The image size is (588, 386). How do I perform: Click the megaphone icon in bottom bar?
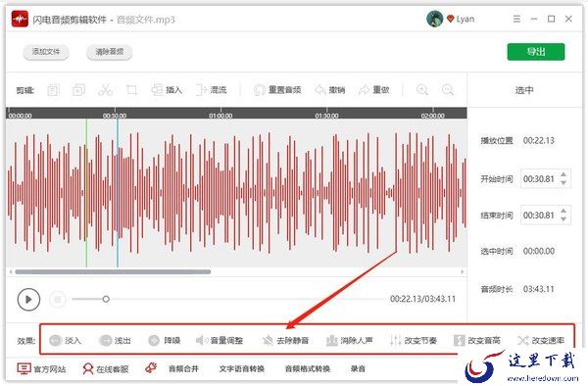(x=151, y=368)
